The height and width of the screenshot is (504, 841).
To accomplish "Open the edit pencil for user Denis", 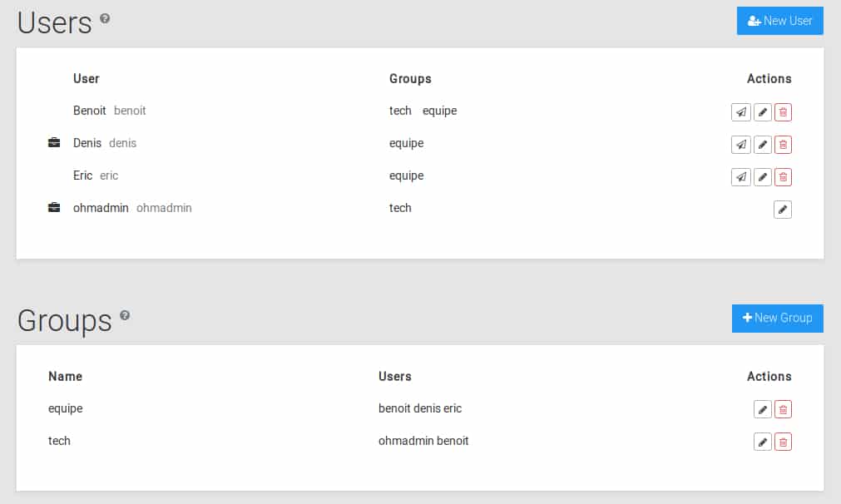I will [762, 145].
